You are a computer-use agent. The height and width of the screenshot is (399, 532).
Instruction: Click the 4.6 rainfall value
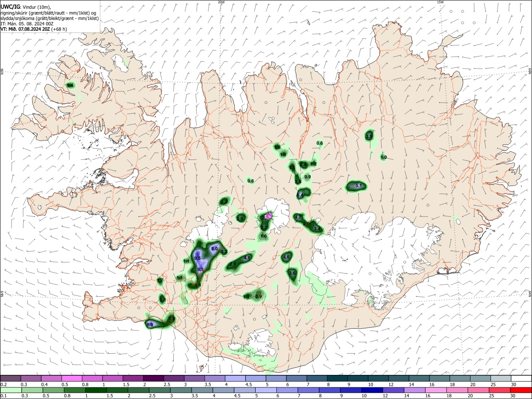point(286,257)
